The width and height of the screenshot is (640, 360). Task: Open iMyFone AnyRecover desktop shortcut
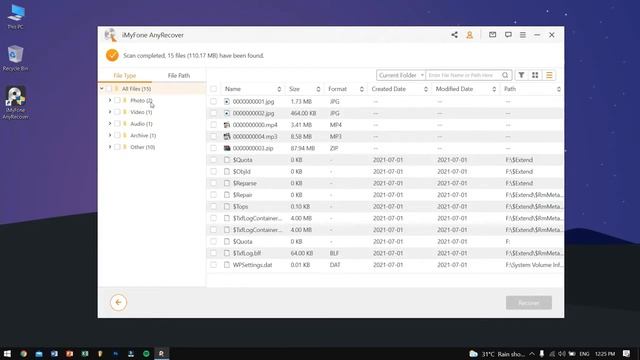tap(16, 103)
